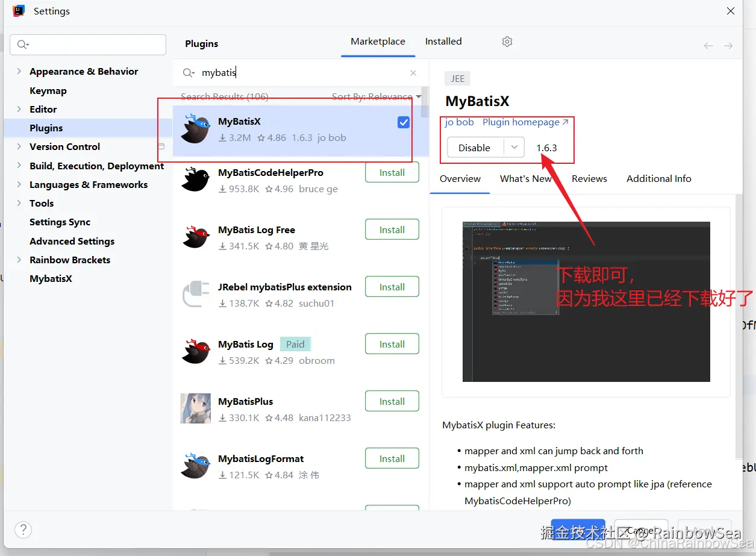Switch to the Installed tab
756x556 pixels.
coord(443,42)
